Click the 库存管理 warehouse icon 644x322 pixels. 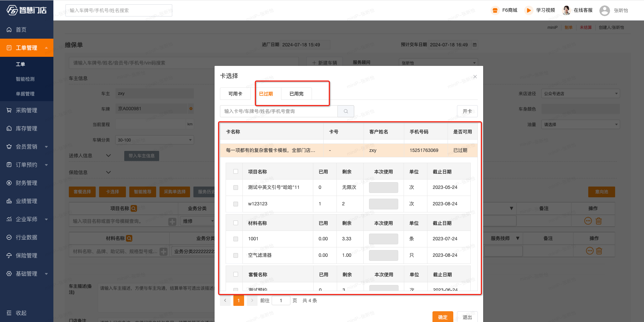pos(9,128)
